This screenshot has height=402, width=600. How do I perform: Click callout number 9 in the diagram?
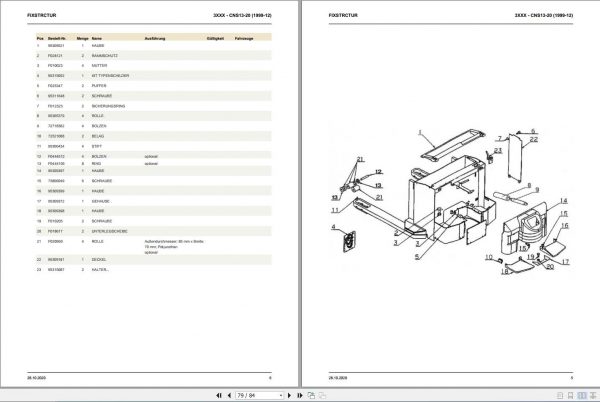[537, 190]
